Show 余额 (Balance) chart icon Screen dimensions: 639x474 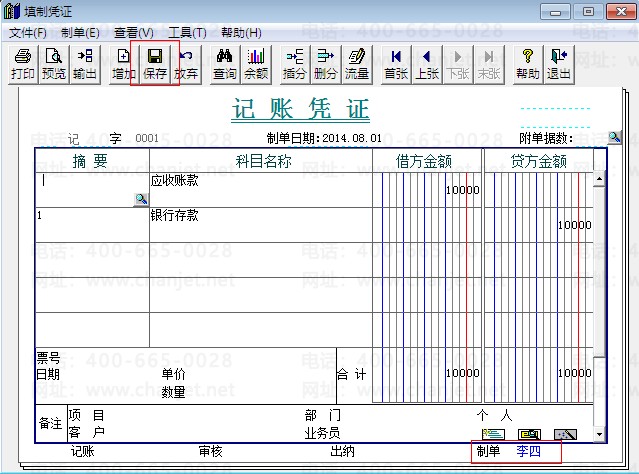click(257, 64)
